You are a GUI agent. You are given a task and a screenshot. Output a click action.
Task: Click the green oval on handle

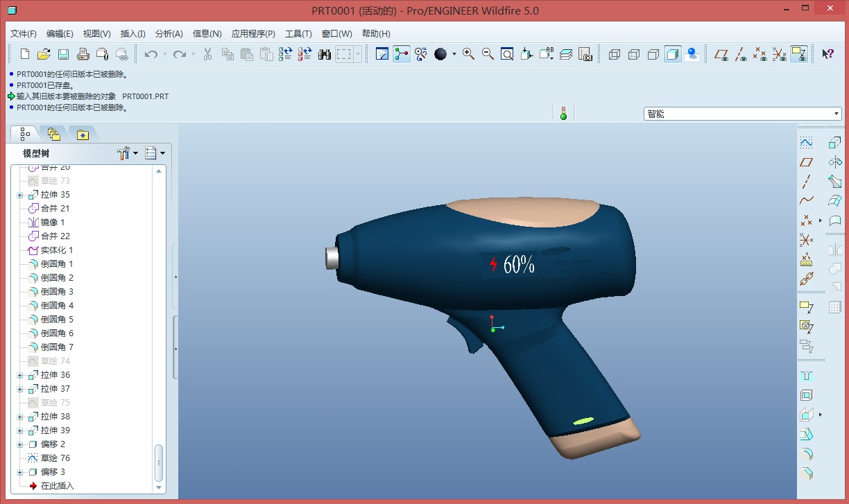583,421
